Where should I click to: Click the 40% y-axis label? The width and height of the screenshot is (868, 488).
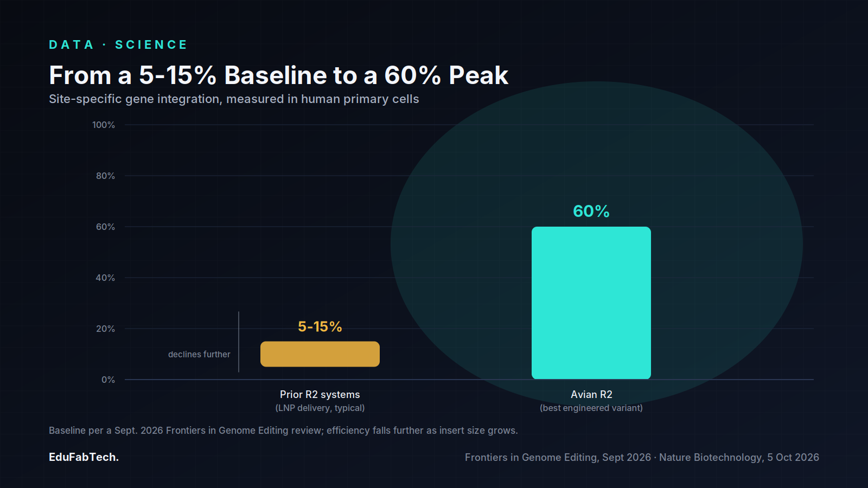(x=105, y=278)
